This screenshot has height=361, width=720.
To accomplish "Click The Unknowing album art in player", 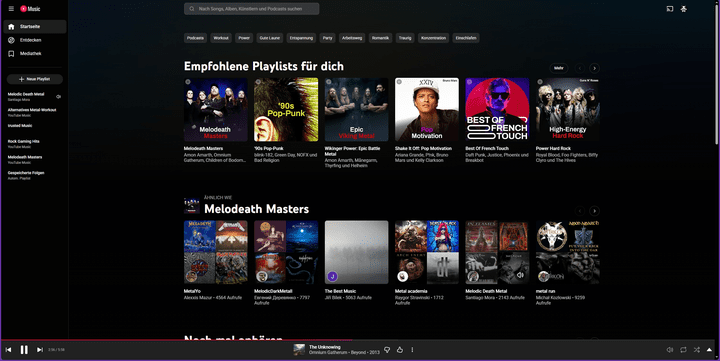I will tap(299, 350).
